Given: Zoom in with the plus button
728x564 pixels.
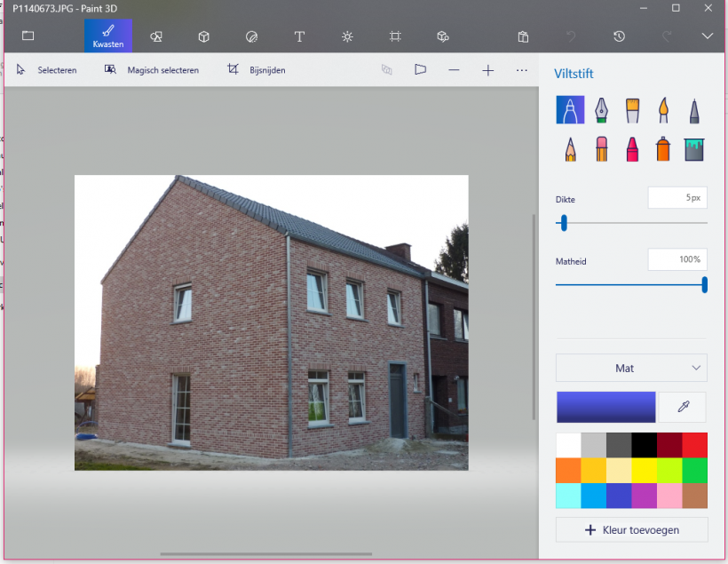Looking at the screenshot, I should pyautogui.click(x=487, y=70).
